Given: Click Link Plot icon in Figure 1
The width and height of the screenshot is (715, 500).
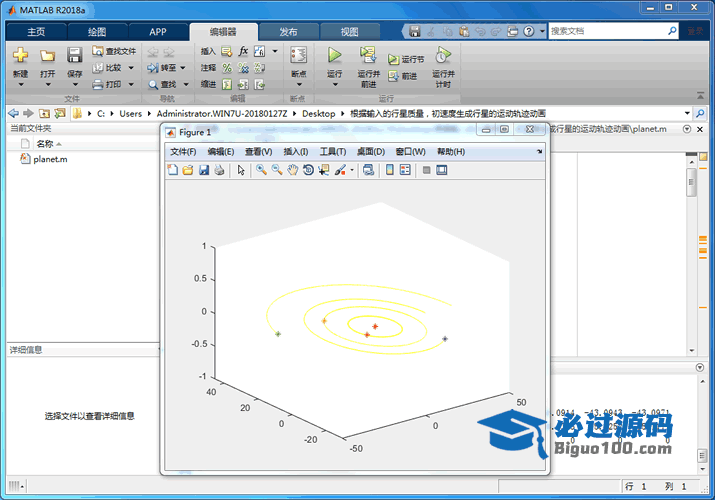Looking at the screenshot, I should click(x=368, y=170).
